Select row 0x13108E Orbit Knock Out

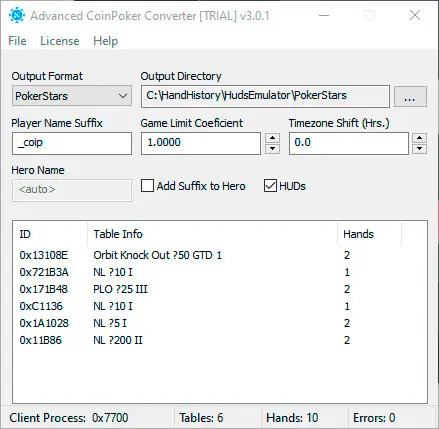click(x=220, y=255)
